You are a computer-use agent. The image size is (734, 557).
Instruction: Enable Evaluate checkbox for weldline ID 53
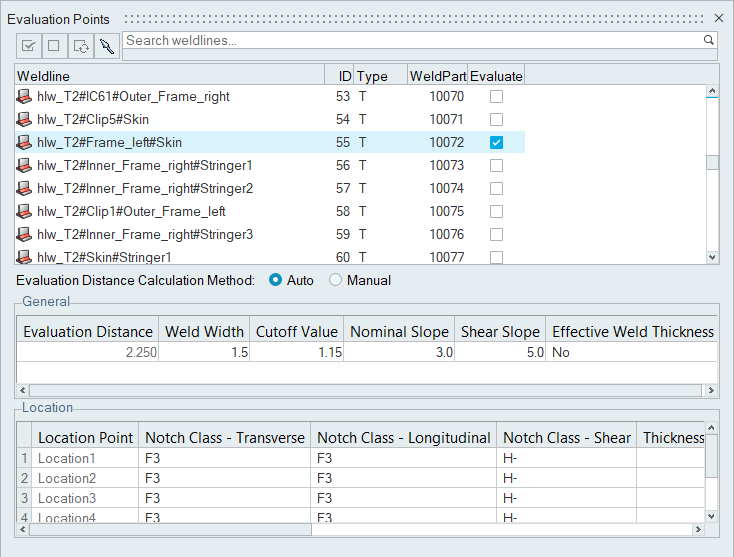[x=496, y=97]
